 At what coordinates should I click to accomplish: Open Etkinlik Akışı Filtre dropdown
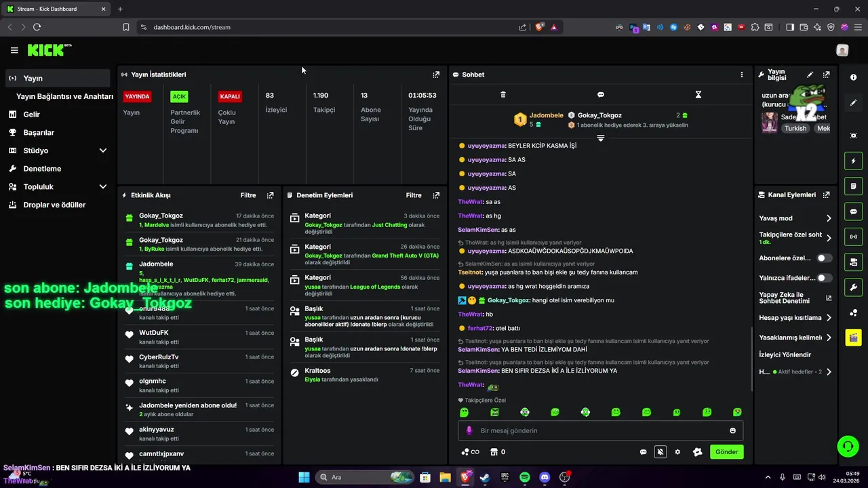coord(248,195)
